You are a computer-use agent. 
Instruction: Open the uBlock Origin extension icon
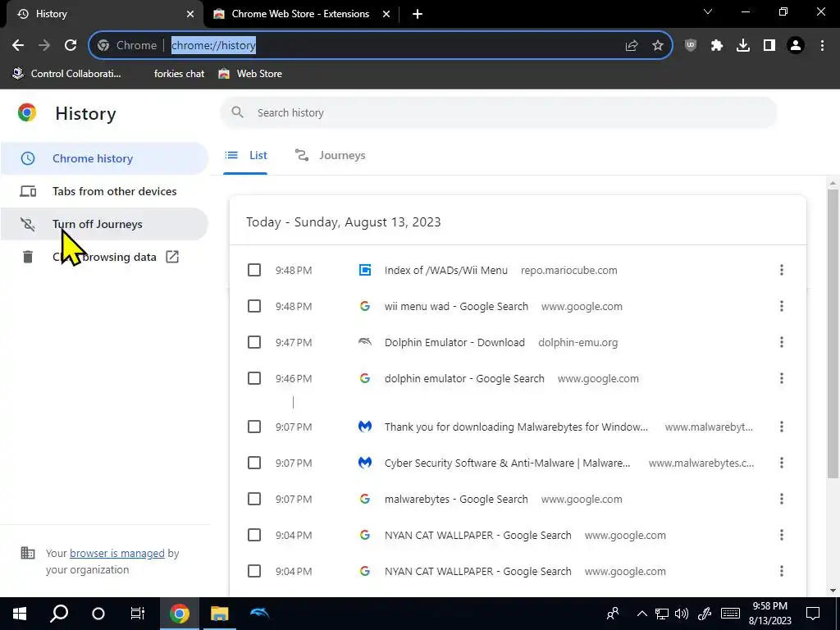(x=691, y=46)
